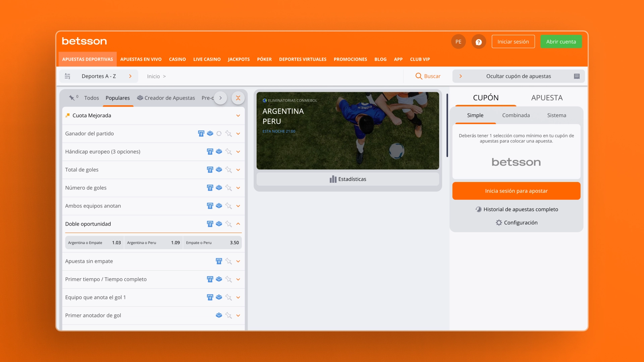This screenshot has width=644, height=362.
Task: Pin the Ambos equipos anotan market
Action: point(228,206)
